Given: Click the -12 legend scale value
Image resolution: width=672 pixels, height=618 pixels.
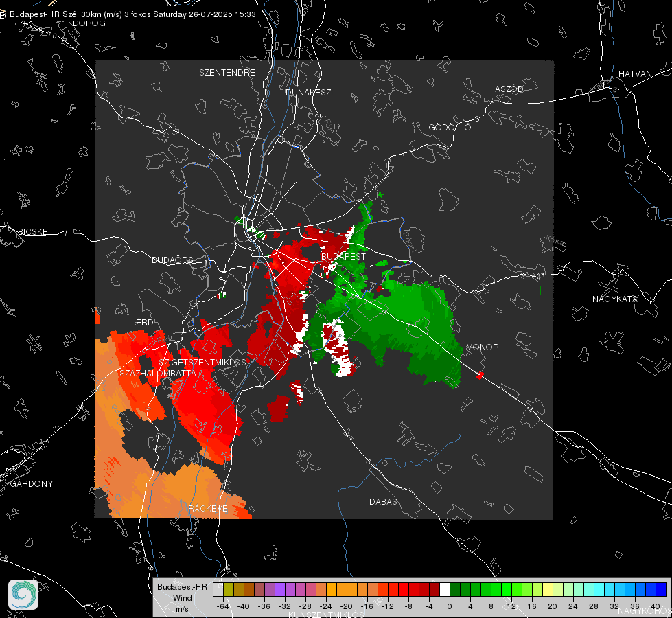Looking at the screenshot, I should pyautogui.click(x=387, y=606).
